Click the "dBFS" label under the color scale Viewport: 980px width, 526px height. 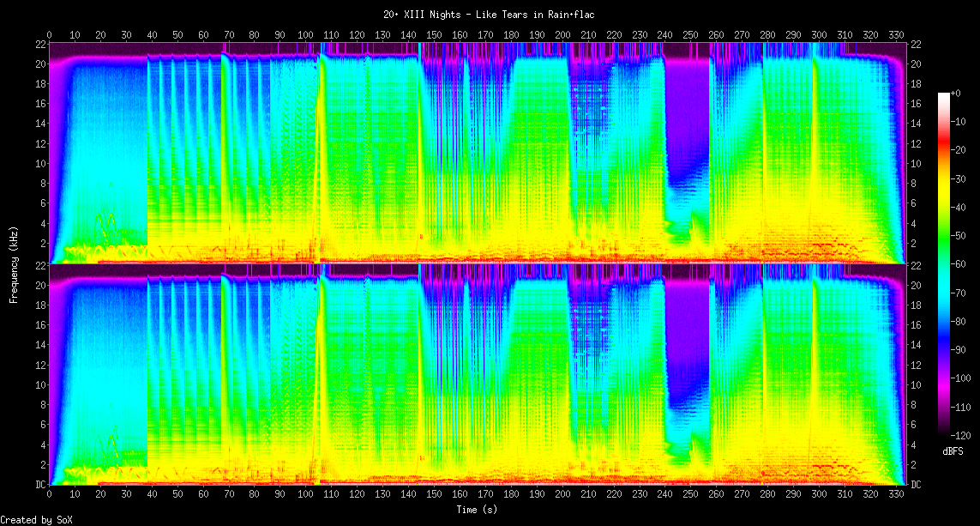tap(953, 451)
